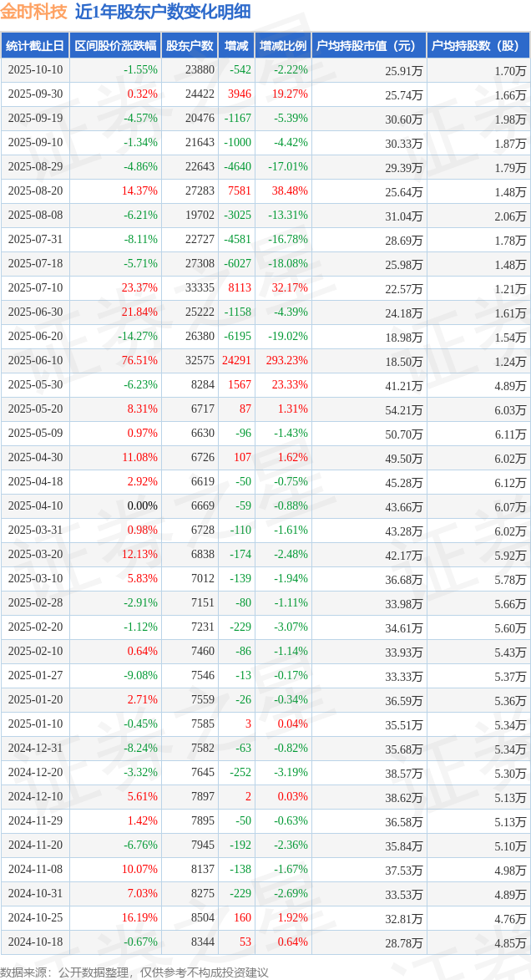Click the 股东户数 column header
The width and height of the screenshot is (531, 980).
click(190, 46)
